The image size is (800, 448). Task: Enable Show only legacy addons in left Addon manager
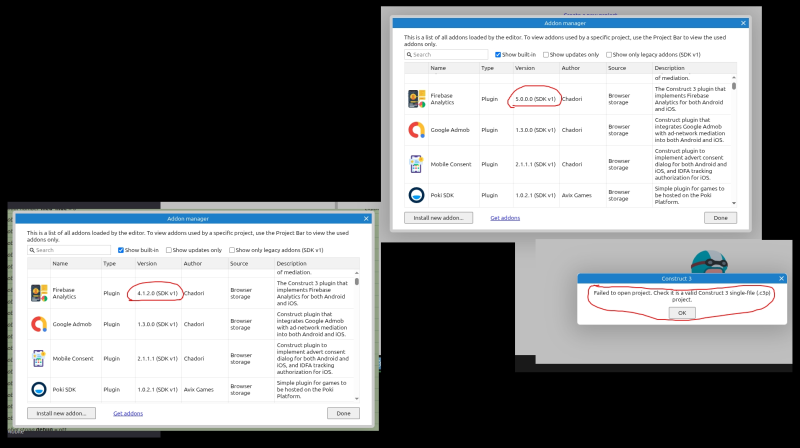pos(232,250)
